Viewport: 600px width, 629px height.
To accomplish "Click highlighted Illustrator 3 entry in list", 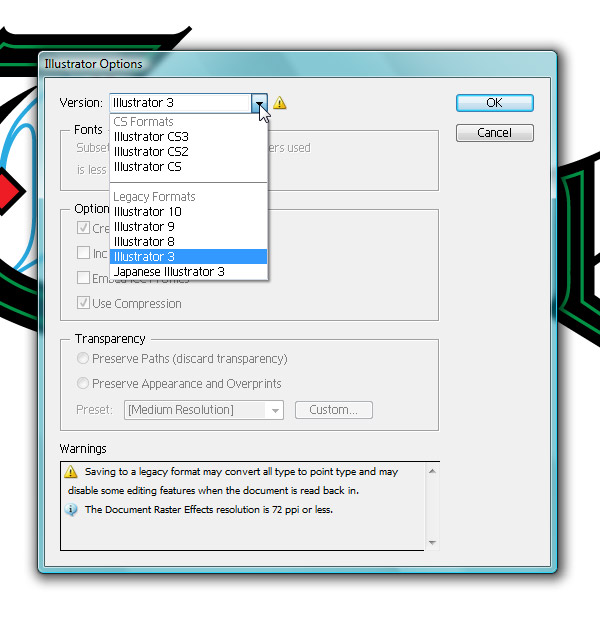I will pyautogui.click(x=189, y=257).
